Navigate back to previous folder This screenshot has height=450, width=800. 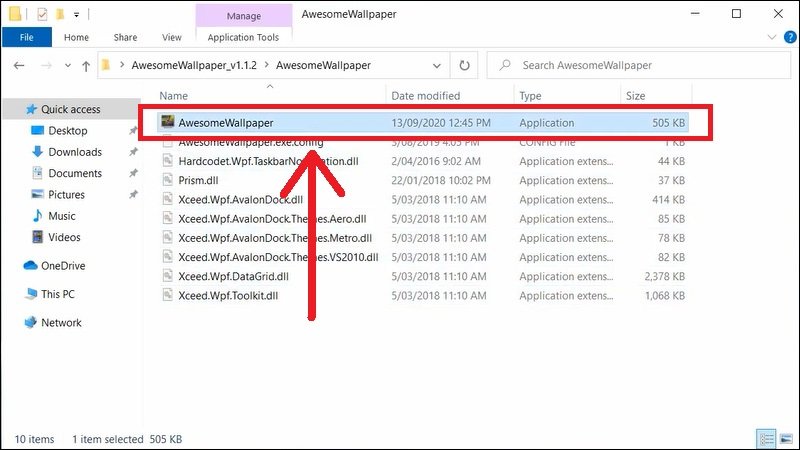20,65
